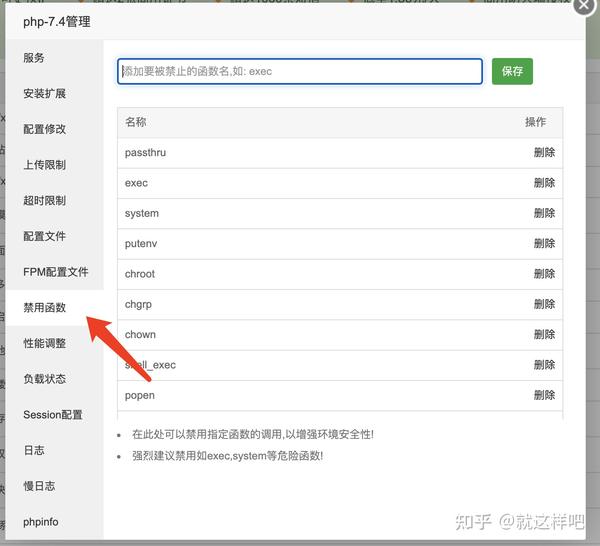Select the exec name cell
This screenshot has height=546, width=600.
click(136, 183)
